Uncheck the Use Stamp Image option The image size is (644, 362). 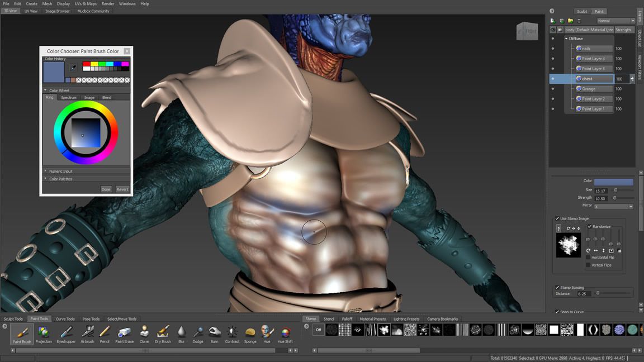pyautogui.click(x=557, y=218)
